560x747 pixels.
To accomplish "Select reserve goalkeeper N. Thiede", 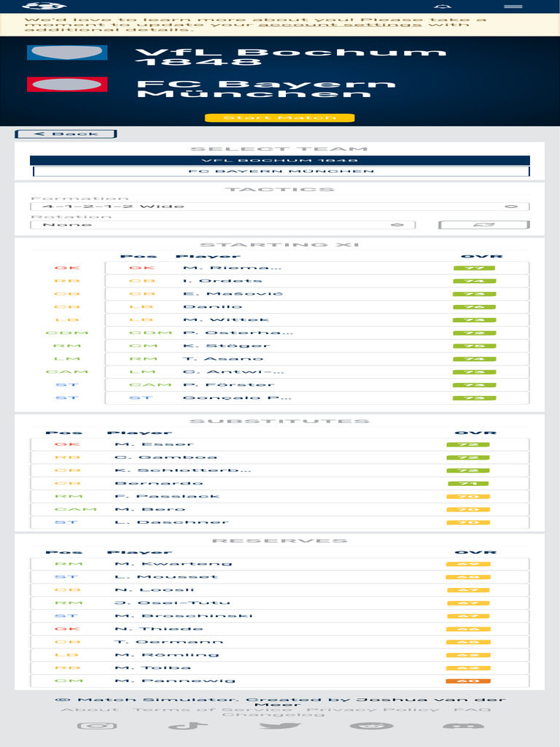I will 280,629.
